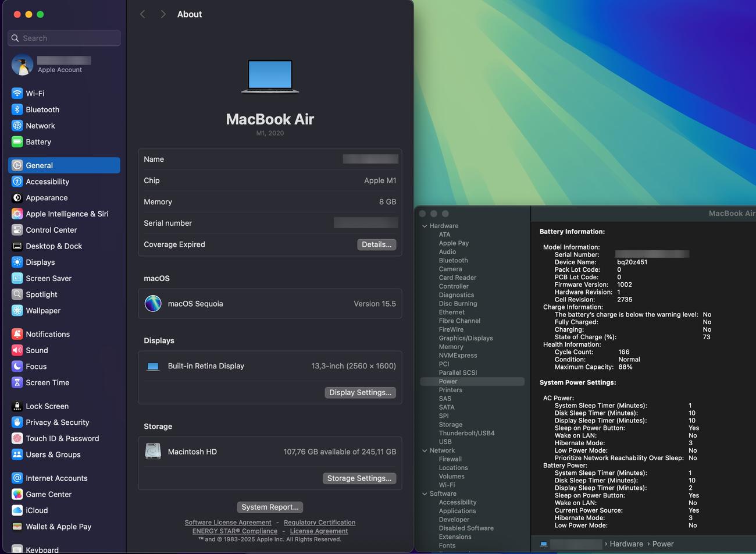Click the Game Center icon
Image resolution: width=756 pixels, height=554 pixels.
click(x=17, y=494)
